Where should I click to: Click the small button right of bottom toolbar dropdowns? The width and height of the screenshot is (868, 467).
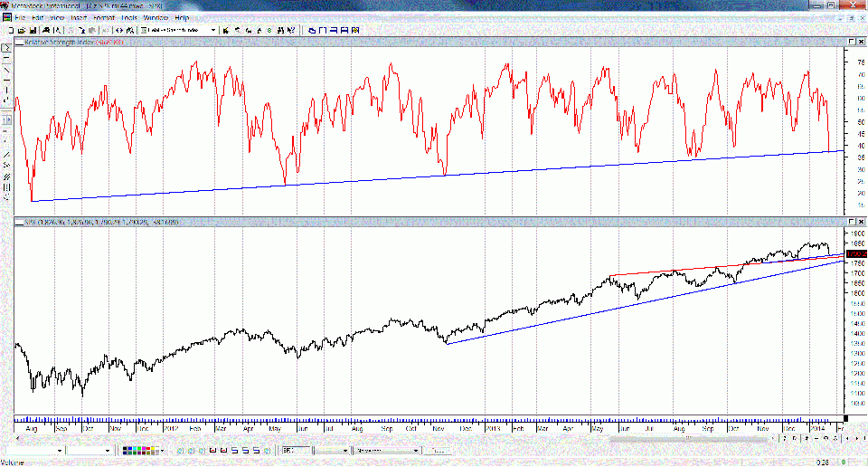(x=439, y=451)
